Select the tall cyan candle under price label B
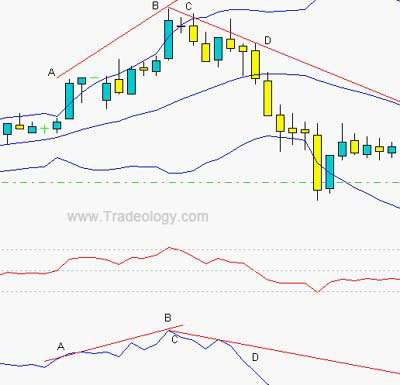400x385 pixels. point(169,39)
